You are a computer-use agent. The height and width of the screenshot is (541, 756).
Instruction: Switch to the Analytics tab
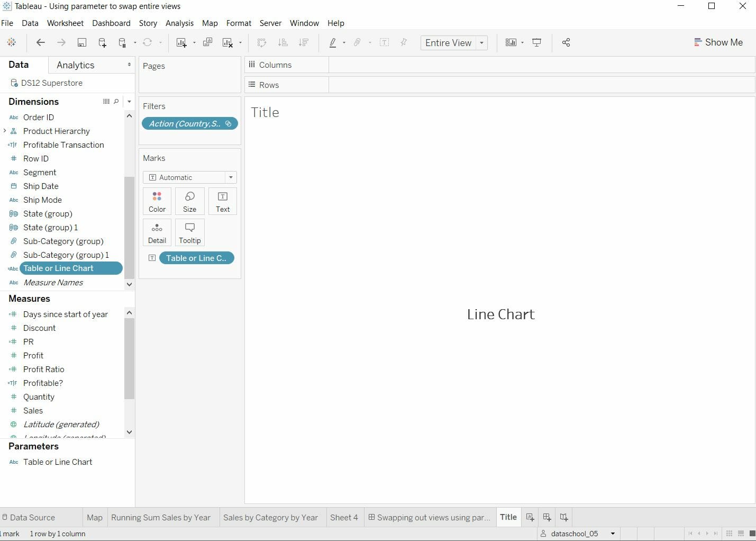point(75,65)
